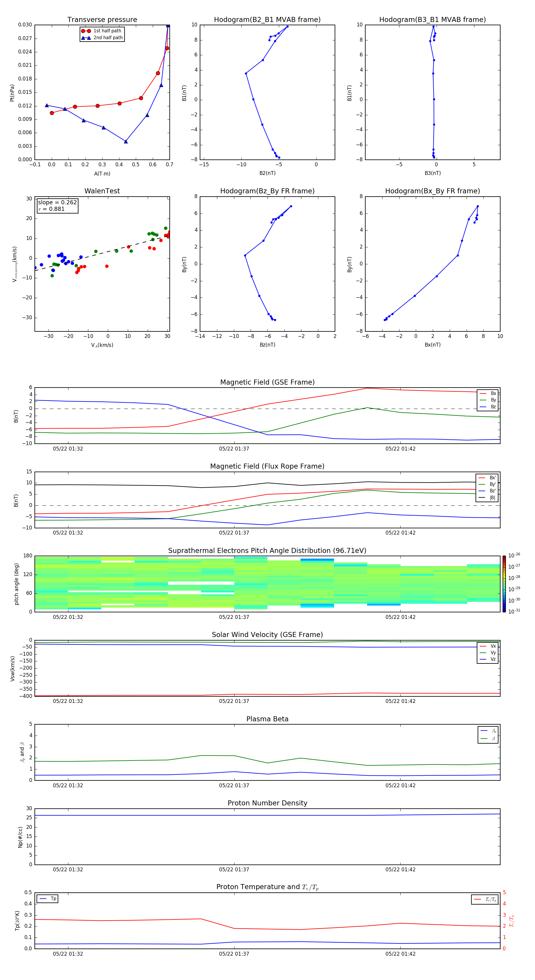Viewport: 535px width, 980px height.
Task: Click the "Proton Number Density" title
Action: [x=267, y=803]
